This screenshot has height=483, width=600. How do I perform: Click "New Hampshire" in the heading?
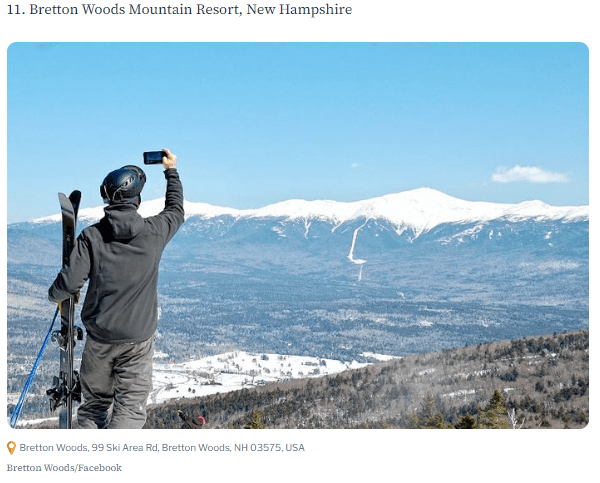pos(299,9)
